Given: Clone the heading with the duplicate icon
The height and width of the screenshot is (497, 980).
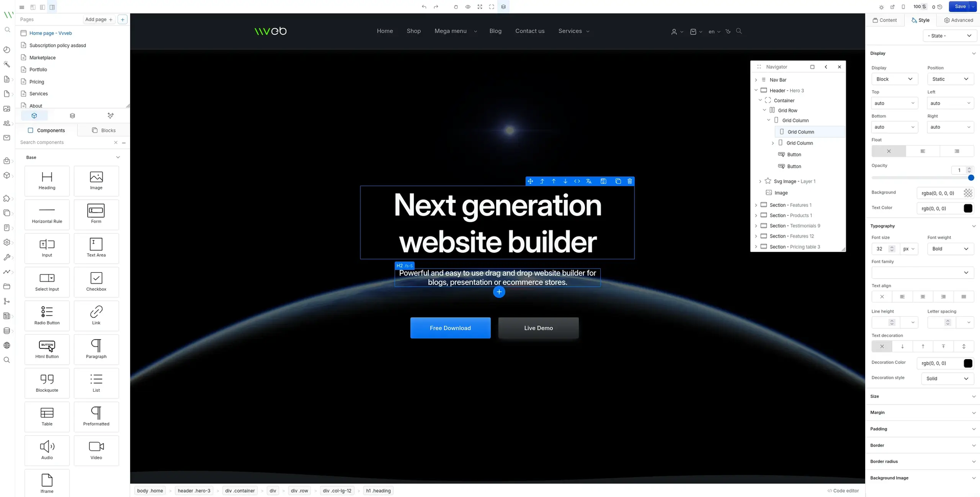Looking at the screenshot, I should click(618, 181).
